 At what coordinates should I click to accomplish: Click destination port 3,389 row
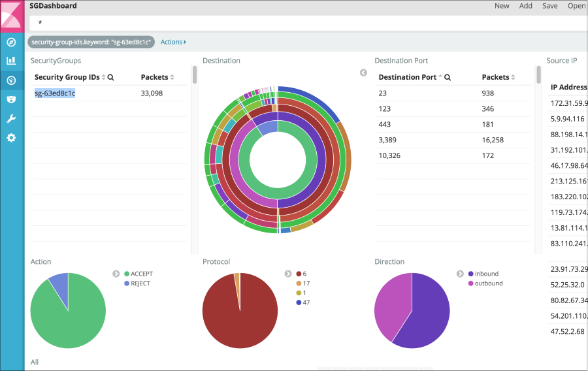(453, 140)
